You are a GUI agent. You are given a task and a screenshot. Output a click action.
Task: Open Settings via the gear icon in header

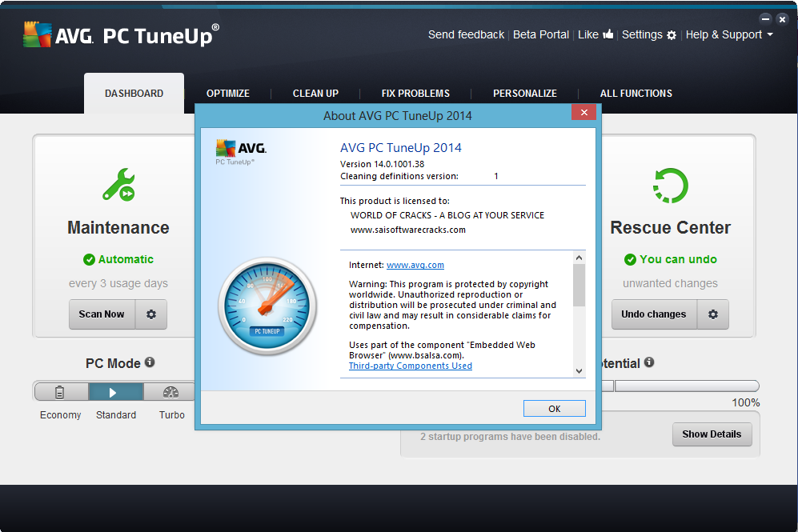click(x=672, y=35)
